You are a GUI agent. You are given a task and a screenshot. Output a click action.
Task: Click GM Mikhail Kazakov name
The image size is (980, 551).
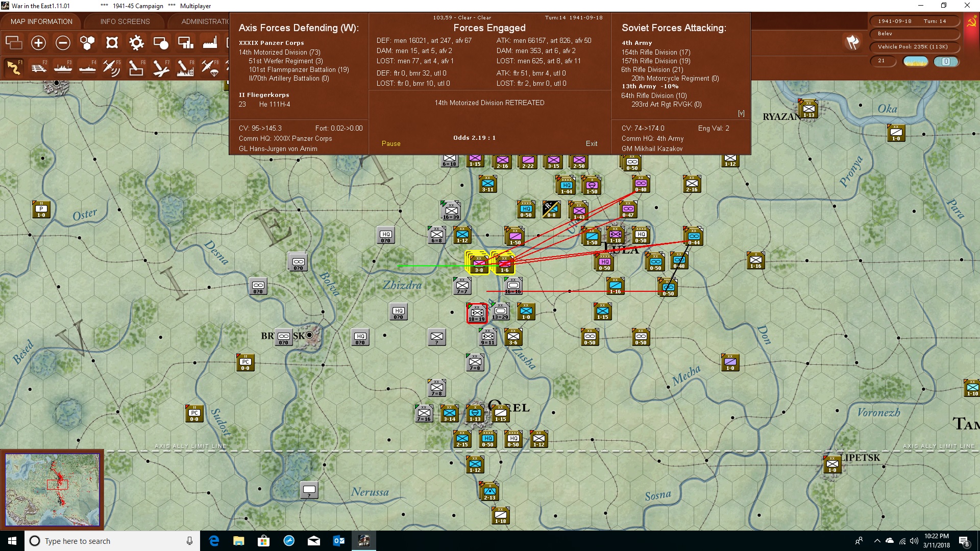652,149
